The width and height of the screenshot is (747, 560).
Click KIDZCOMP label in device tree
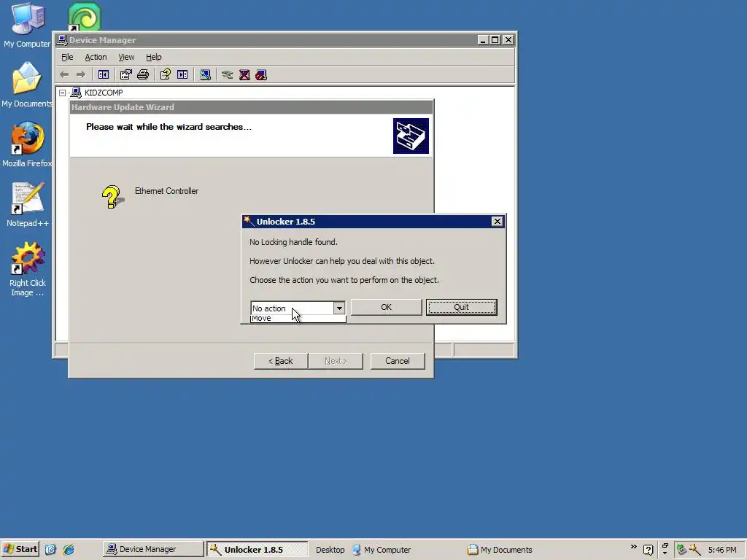pyautogui.click(x=104, y=93)
